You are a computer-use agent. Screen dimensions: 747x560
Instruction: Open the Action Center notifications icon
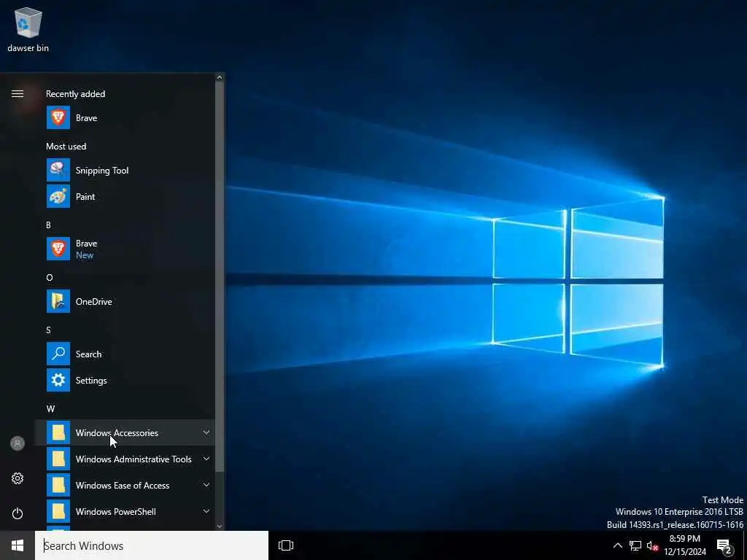(724, 546)
